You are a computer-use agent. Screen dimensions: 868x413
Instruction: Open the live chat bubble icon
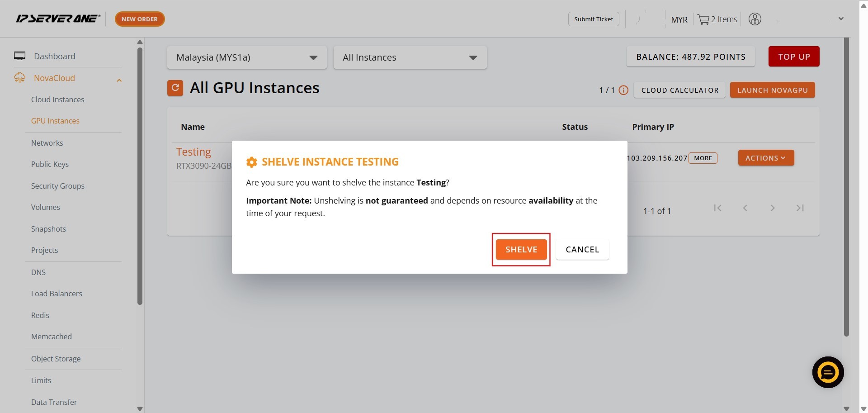click(x=828, y=372)
